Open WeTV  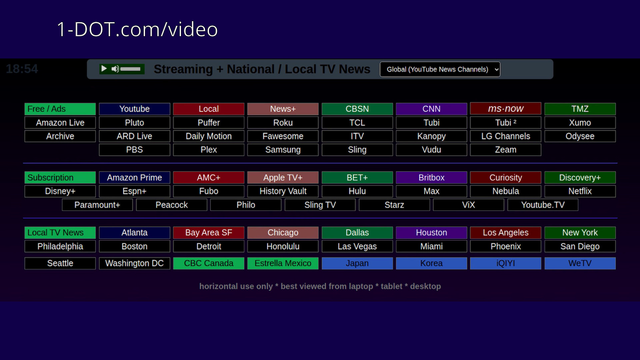580,263
